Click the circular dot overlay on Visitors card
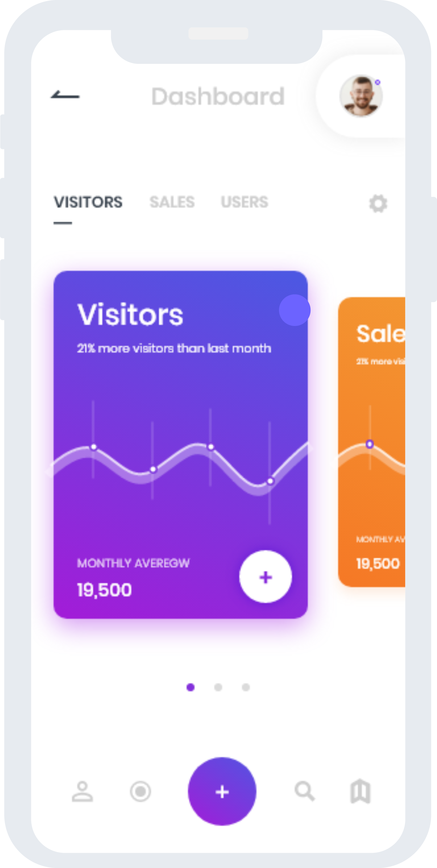Screen dimensions: 437x868 (x=294, y=310)
